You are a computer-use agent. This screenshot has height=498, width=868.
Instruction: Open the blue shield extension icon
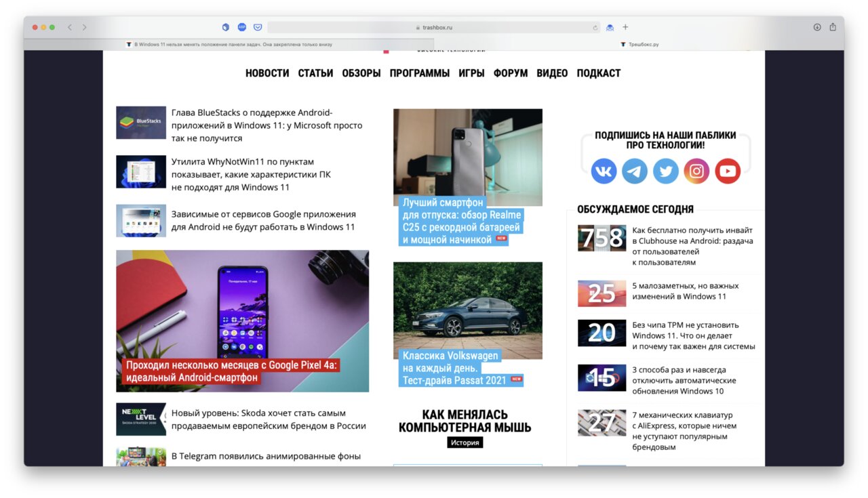coord(226,27)
